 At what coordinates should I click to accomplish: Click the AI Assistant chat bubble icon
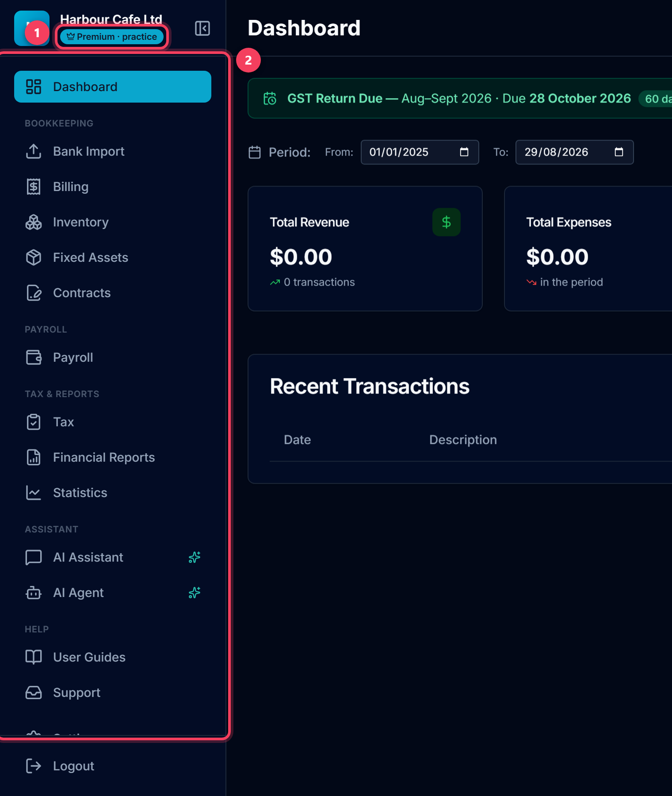(x=34, y=557)
